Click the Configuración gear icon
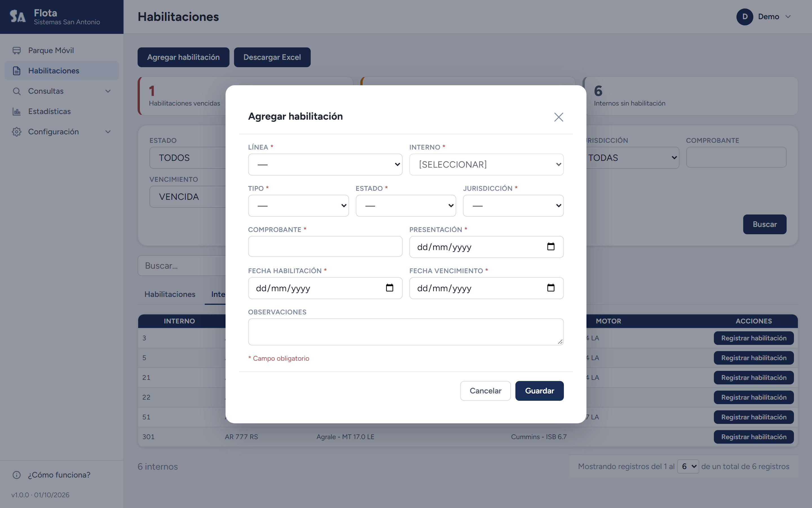This screenshot has height=508, width=812. click(16, 132)
